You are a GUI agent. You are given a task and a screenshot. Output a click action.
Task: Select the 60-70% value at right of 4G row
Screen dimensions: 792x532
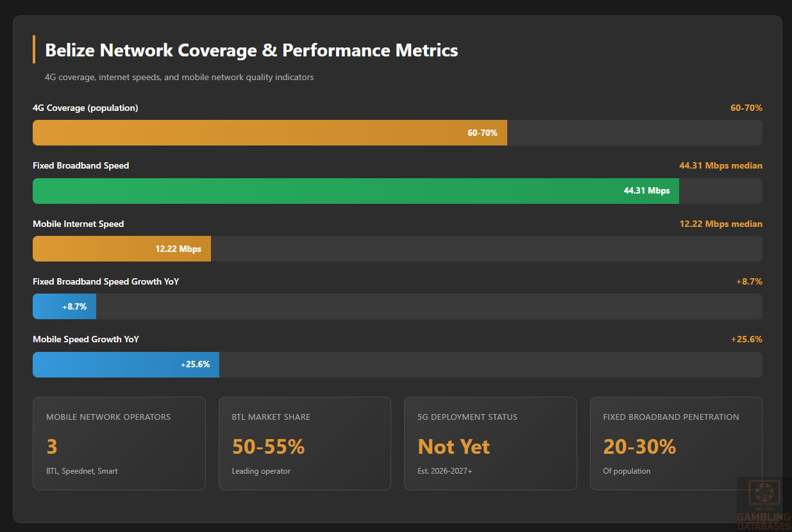point(746,108)
